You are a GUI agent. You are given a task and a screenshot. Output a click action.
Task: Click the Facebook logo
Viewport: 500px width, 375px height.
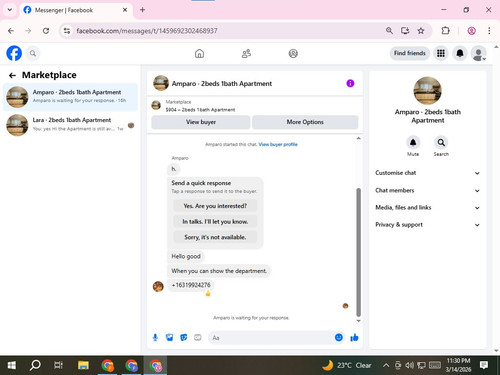14,53
